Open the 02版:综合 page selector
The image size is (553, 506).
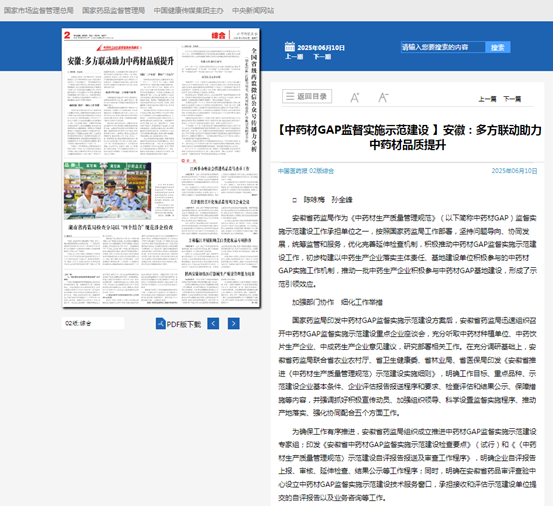(93, 323)
